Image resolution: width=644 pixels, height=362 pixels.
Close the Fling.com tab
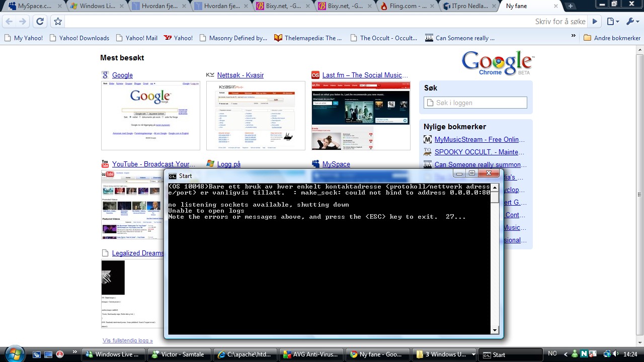click(433, 7)
